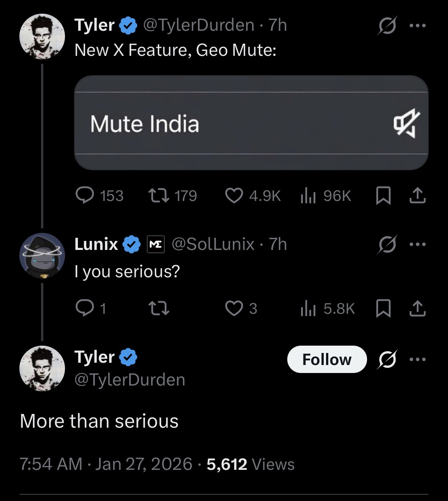This screenshot has height=501, width=448.
Task: Open Lunix's ME affiliation badge
Action: click(x=156, y=244)
